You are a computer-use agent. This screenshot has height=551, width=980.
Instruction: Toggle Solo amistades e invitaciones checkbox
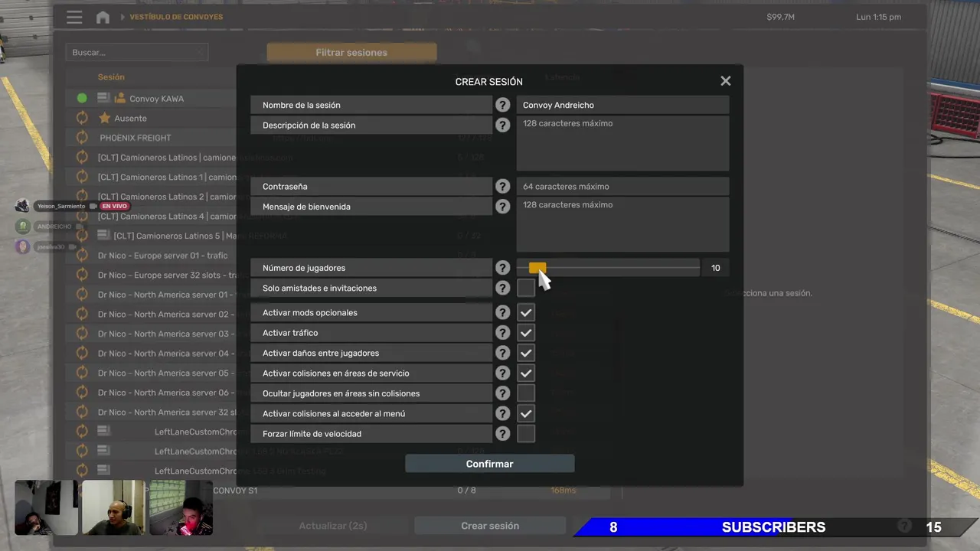[526, 288]
